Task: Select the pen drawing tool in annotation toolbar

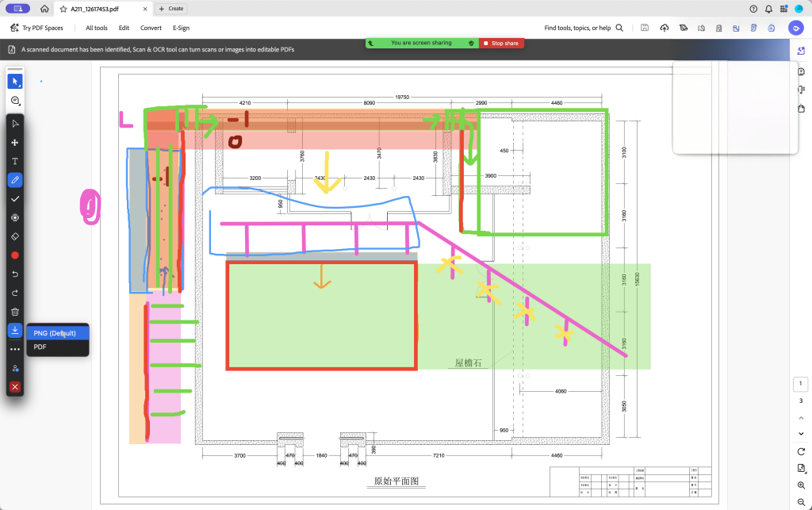Action: coord(15,180)
